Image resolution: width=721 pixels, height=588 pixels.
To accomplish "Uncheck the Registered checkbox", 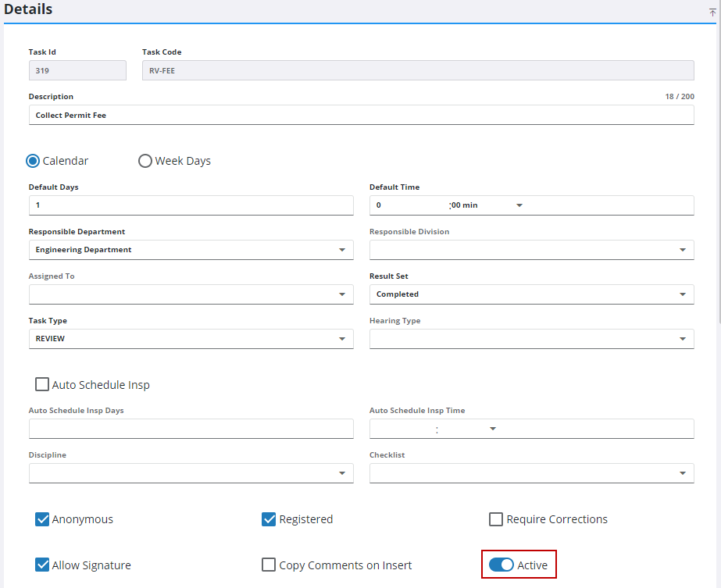I will pos(269,519).
